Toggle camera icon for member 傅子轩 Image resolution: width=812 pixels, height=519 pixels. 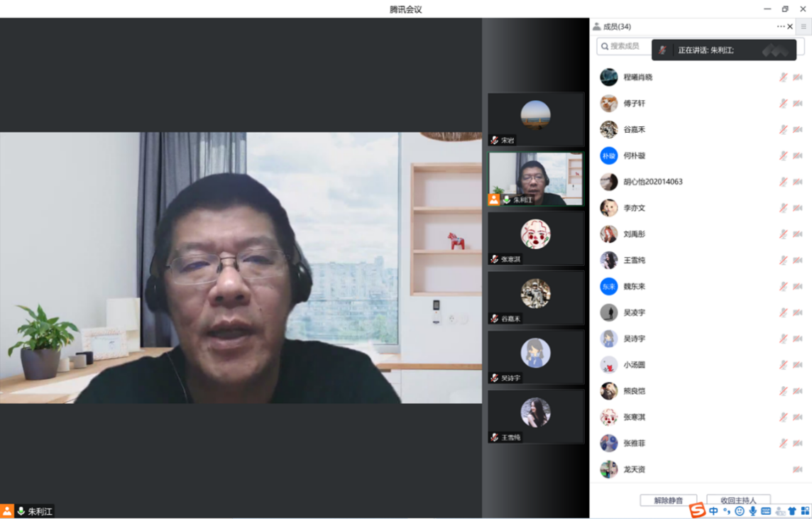(x=798, y=104)
